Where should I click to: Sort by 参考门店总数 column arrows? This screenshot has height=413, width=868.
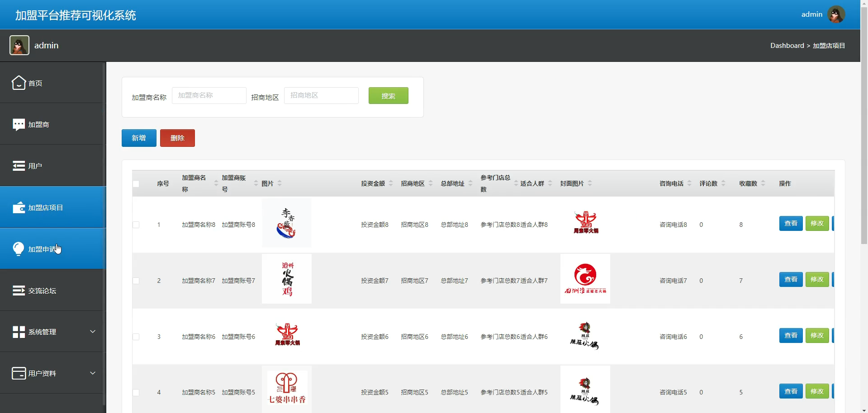click(x=516, y=183)
